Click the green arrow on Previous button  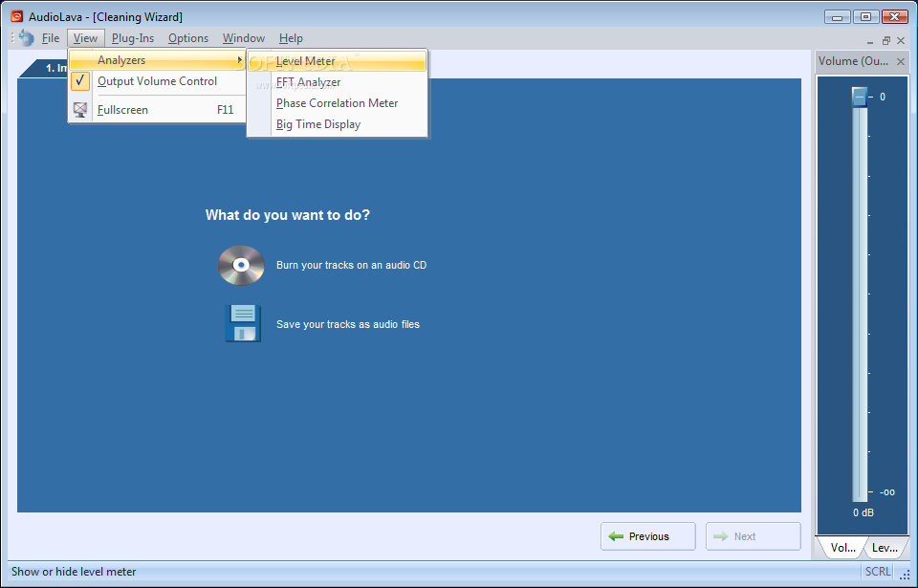(x=616, y=536)
